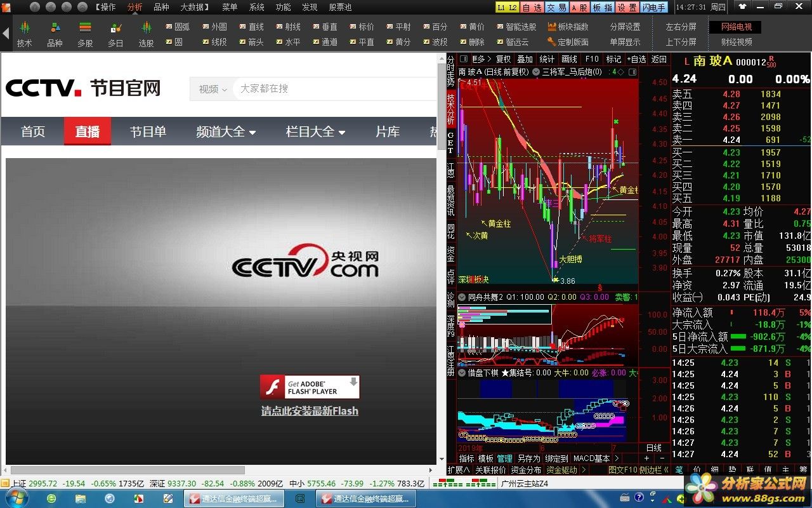Select the 多日 multi-day icon

tap(115, 34)
